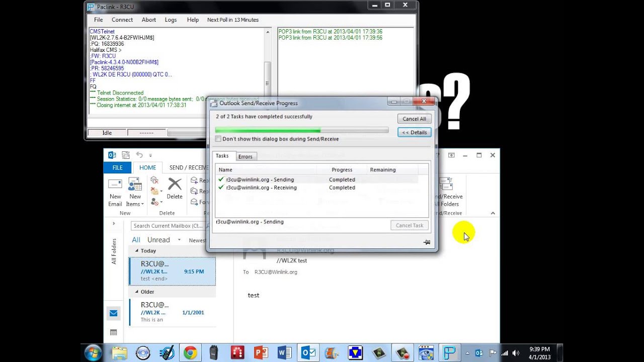Viewport: 644px width, 362px height.
Task: Click the Clean Up icon in Delete group
Action: pyautogui.click(x=154, y=191)
